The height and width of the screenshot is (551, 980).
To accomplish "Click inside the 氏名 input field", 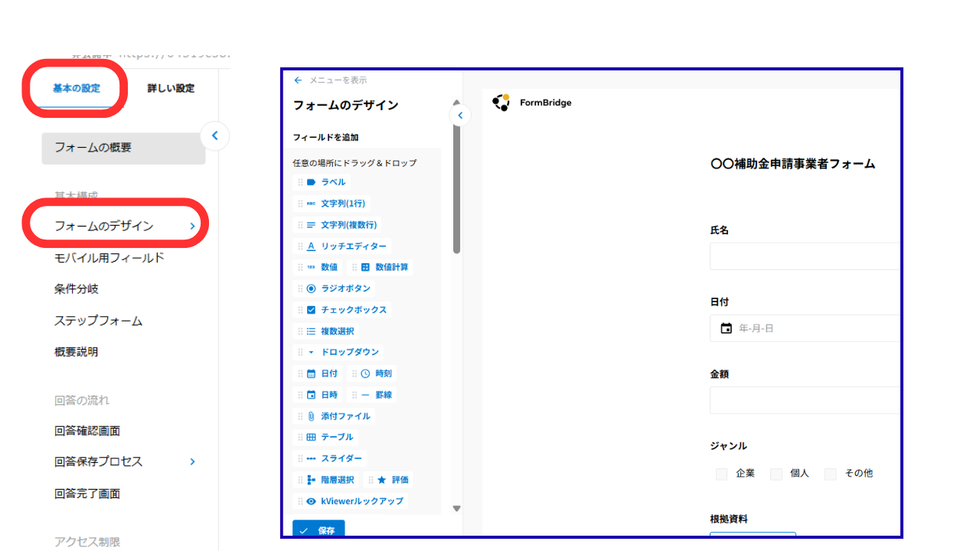I will pyautogui.click(x=804, y=256).
